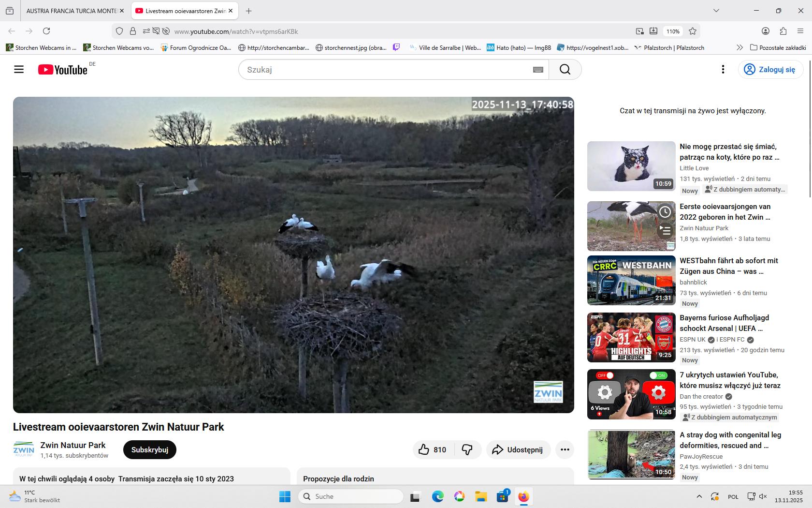The image size is (812, 508).
Task: Show more bookmarks chevron
Action: 739,47
